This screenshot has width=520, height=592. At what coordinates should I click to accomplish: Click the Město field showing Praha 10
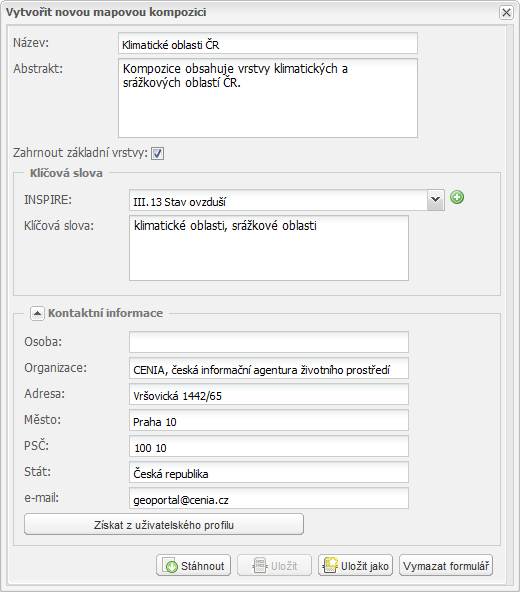point(269,420)
